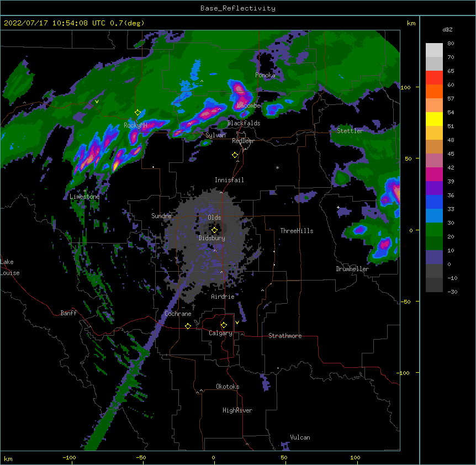Select the magenta 39-42 dBZ legend swatch
Image resolution: width=476 pixels, height=465 pixels.
(434, 174)
